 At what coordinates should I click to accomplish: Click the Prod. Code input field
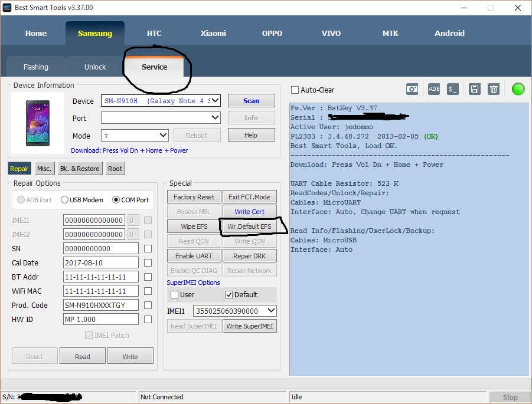[101, 305]
